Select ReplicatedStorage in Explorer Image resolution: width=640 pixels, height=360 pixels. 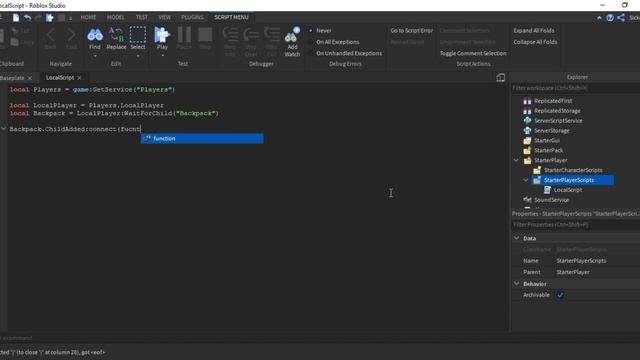tap(557, 111)
